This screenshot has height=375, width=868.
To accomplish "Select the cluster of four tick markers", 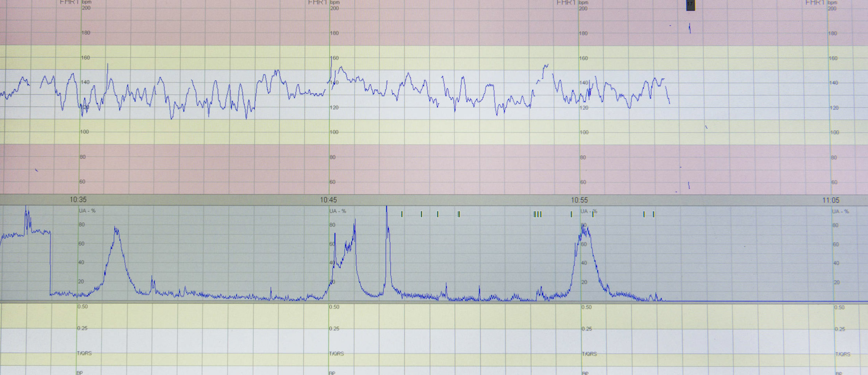I will tap(537, 214).
